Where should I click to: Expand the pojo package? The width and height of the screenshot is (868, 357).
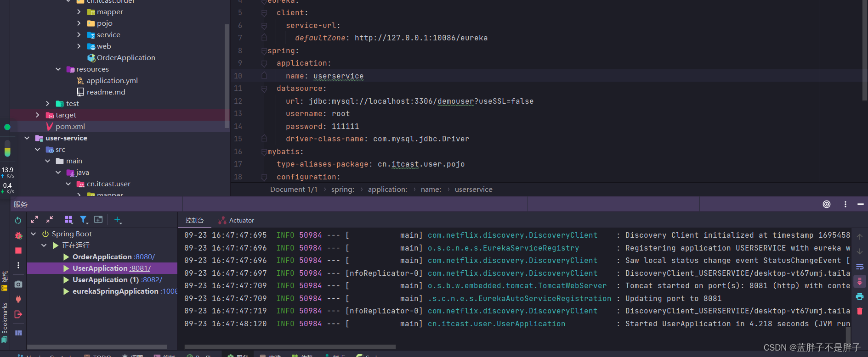pyautogui.click(x=79, y=23)
